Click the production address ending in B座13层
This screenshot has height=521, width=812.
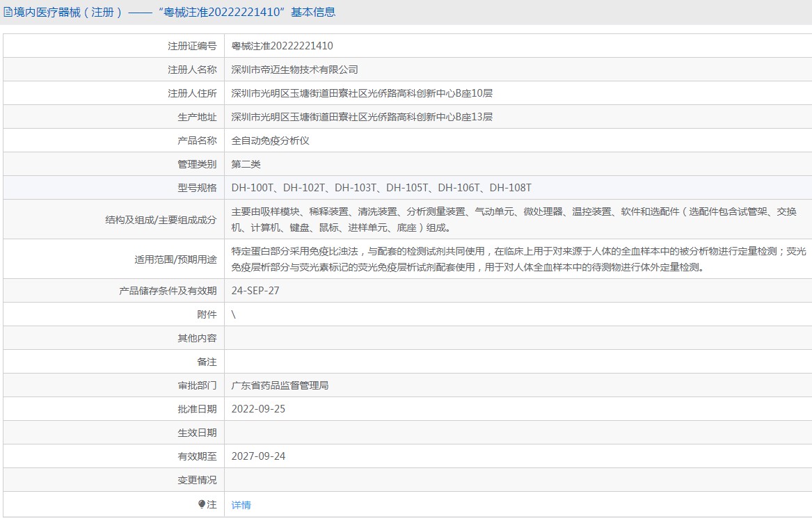362,117
